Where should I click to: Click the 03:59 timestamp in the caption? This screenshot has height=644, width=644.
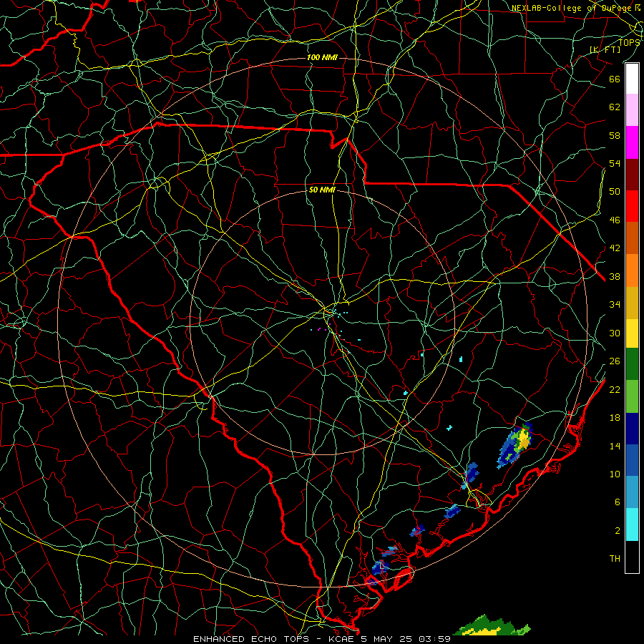click(434, 639)
